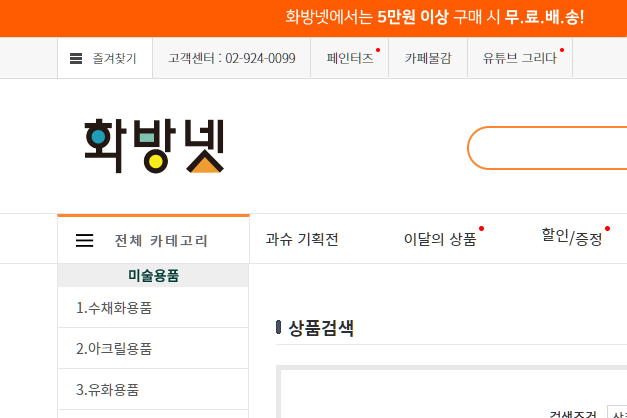Screen dimensions: 627x418
Task: Click the 전체 카테고리 hamburger icon
Action: (84, 240)
